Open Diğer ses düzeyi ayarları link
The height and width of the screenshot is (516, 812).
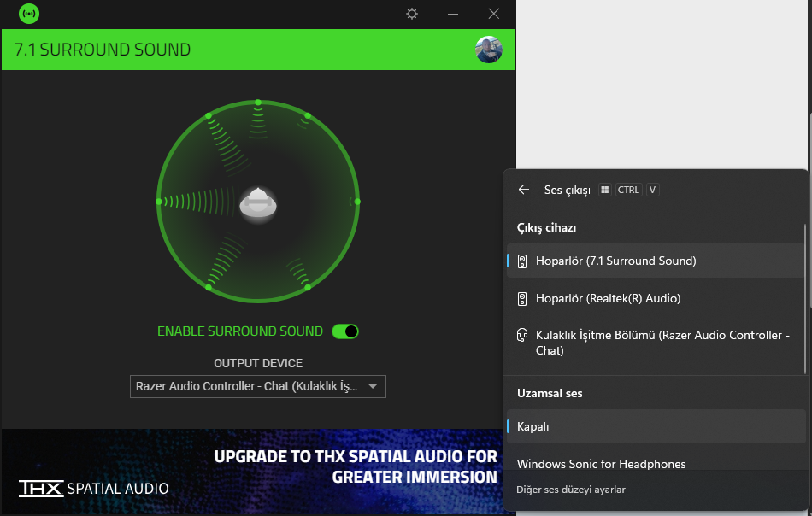572,490
